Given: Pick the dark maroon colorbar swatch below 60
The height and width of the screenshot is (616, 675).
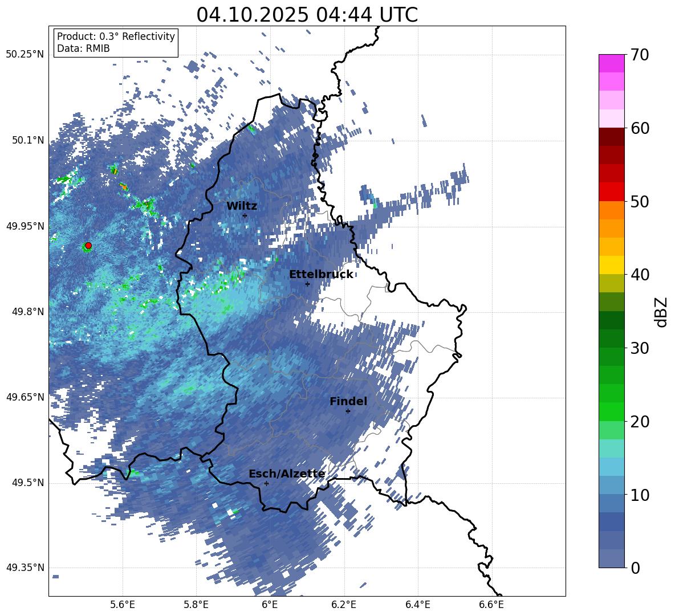Looking at the screenshot, I should (611, 137).
